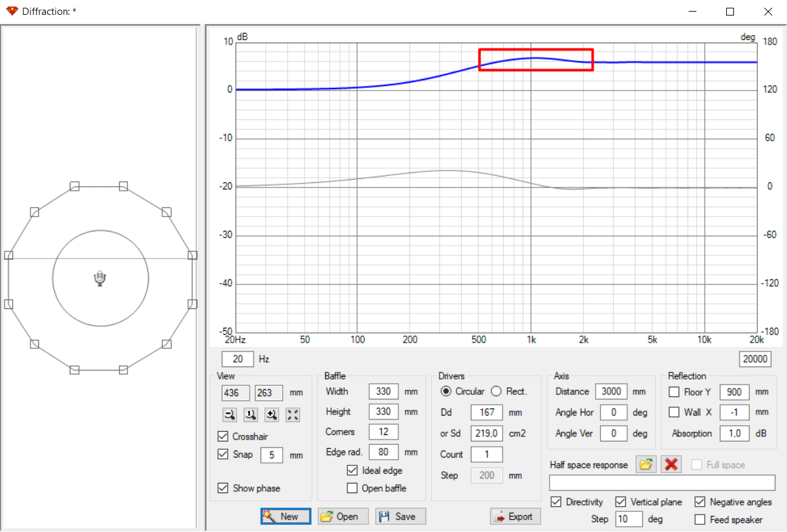787x532 pixels.
Task: Click the minimum frequency 20 Hz field
Action: click(237, 359)
